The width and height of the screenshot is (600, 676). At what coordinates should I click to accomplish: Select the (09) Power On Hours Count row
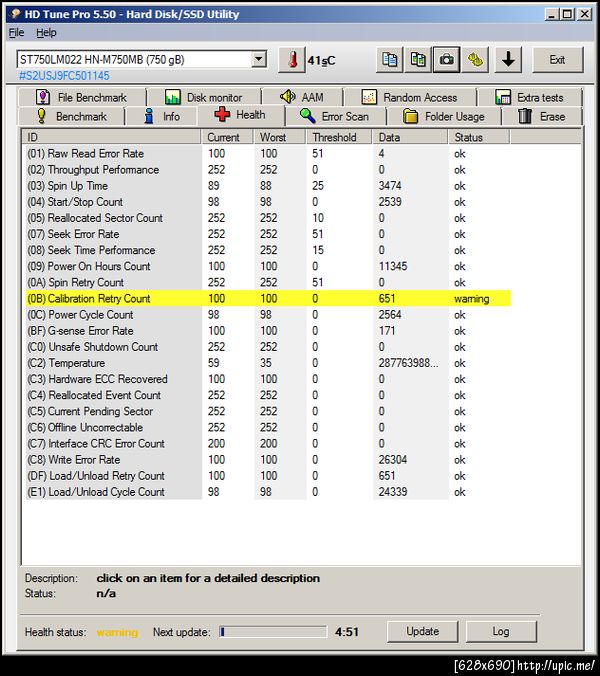click(268, 266)
